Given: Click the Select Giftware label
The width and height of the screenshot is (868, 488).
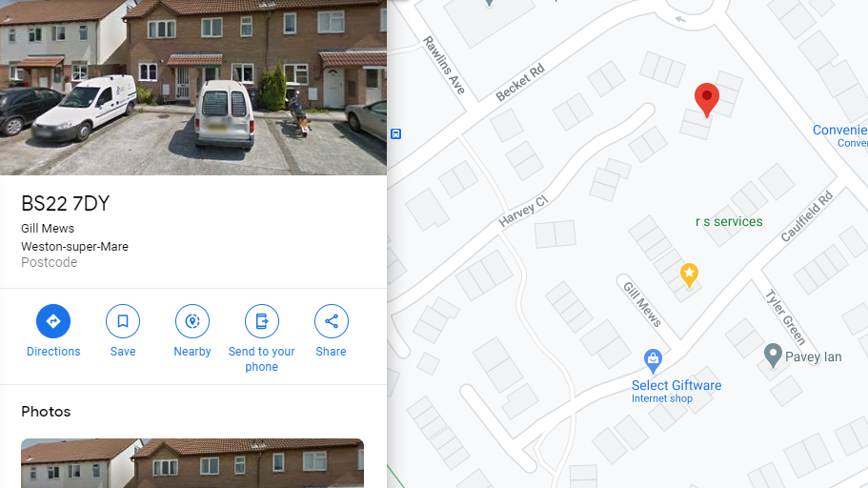Looking at the screenshot, I should [x=676, y=385].
